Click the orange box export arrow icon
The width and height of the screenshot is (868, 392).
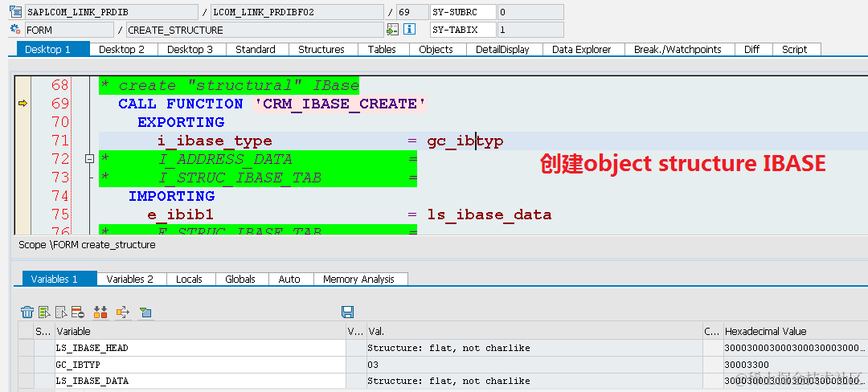(122, 312)
